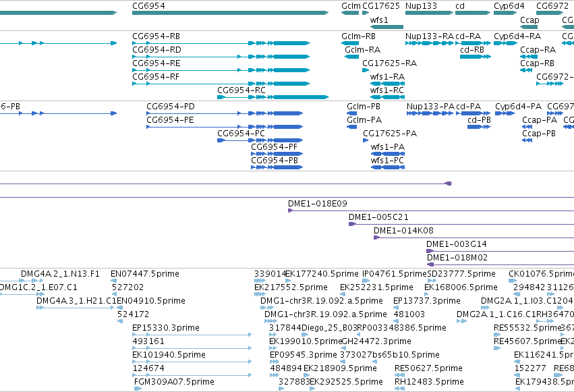Click protein CG6954-PE
574x392 pixels.
pyautogui.click(x=225, y=127)
